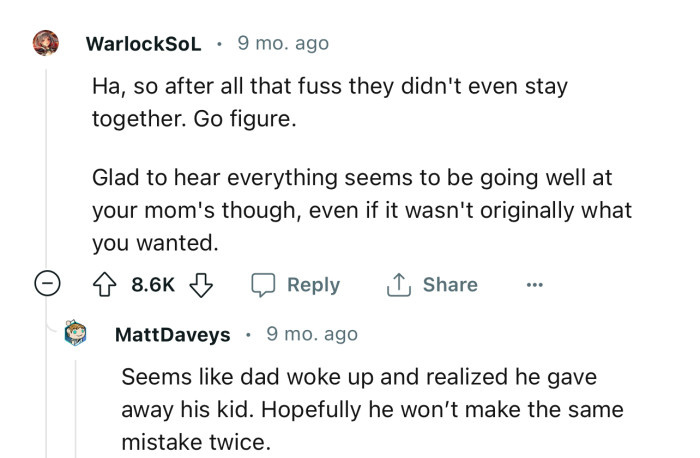Open the WarlockSoL username link
The width and height of the screenshot is (700, 458).
pyautogui.click(x=143, y=44)
